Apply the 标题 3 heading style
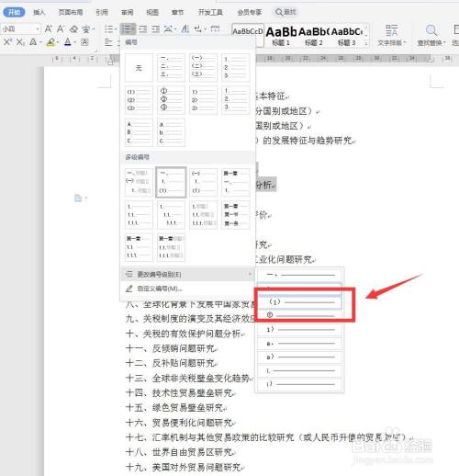The height and width of the screenshot is (476, 459). coord(346,36)
